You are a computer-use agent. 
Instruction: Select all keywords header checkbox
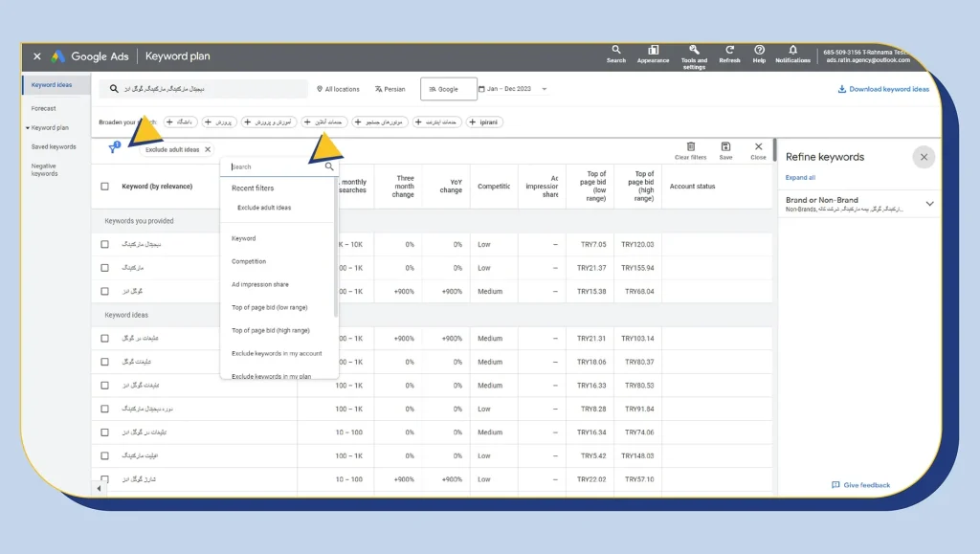coord(104,187)
